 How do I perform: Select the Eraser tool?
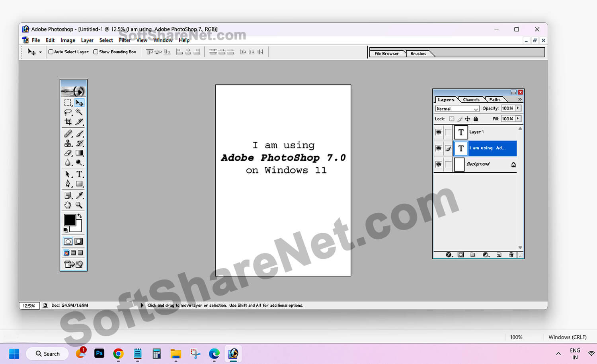68,153
